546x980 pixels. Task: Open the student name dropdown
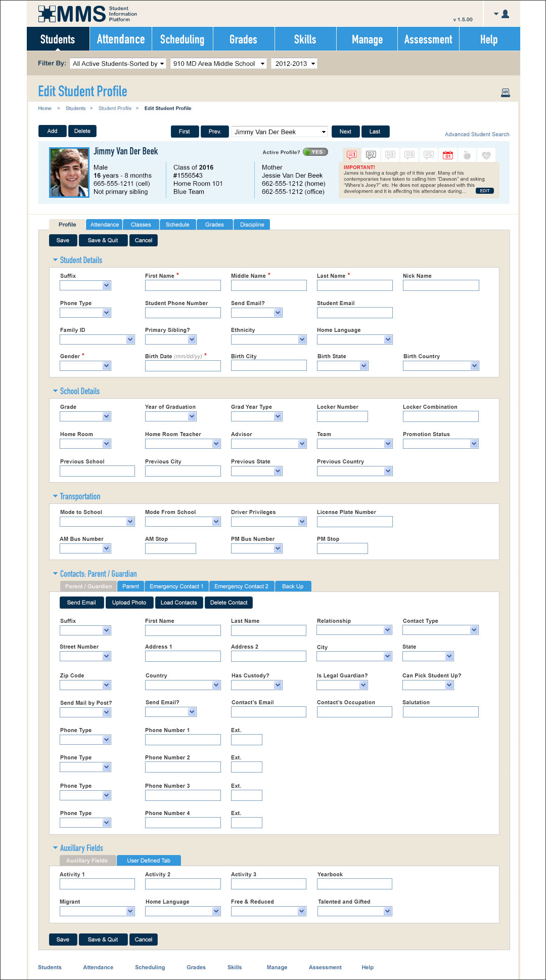280,132
